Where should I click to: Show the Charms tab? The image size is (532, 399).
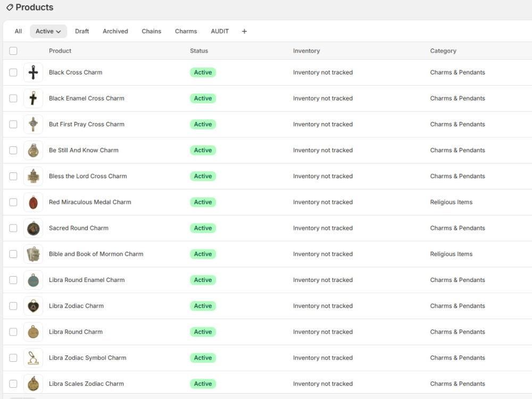click(x=186, y=31)
